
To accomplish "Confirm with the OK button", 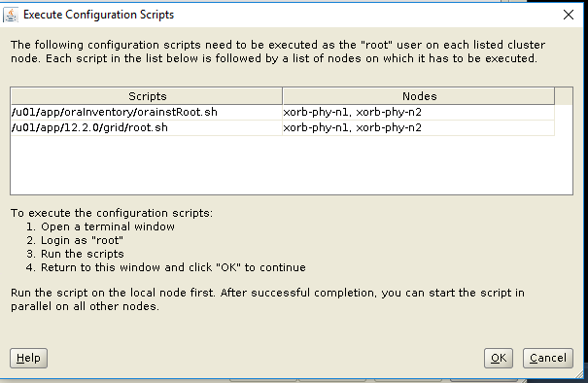I will click(499, 358).
